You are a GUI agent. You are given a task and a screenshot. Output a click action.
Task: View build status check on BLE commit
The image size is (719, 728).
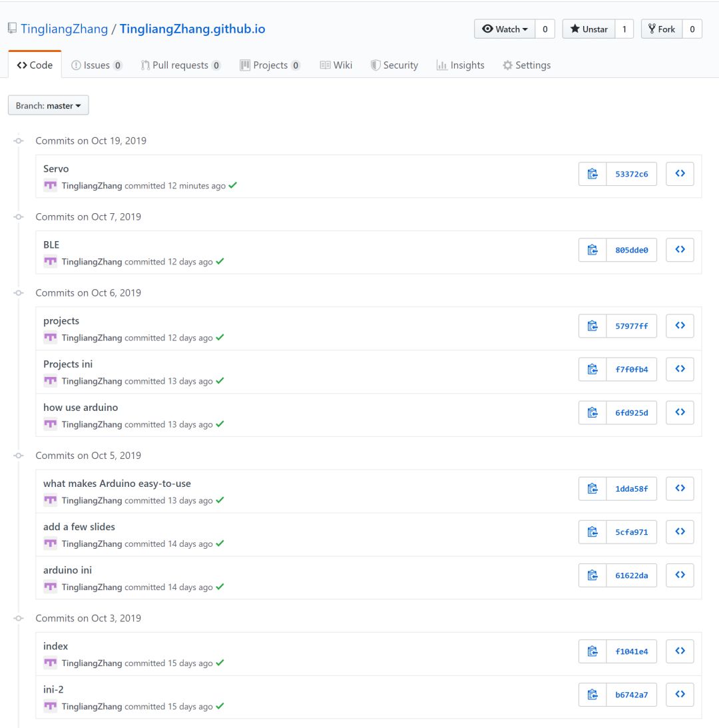(x=220, y=261)
